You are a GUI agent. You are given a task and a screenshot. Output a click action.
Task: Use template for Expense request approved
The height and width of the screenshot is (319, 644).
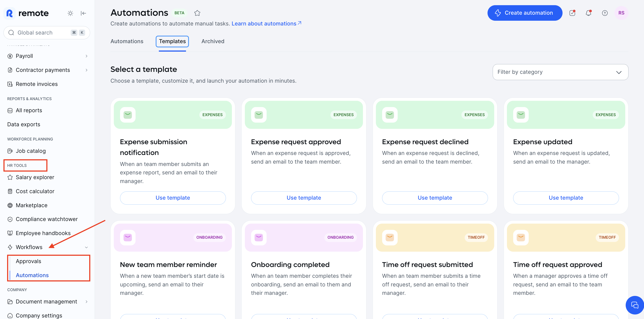click(304, 198)
